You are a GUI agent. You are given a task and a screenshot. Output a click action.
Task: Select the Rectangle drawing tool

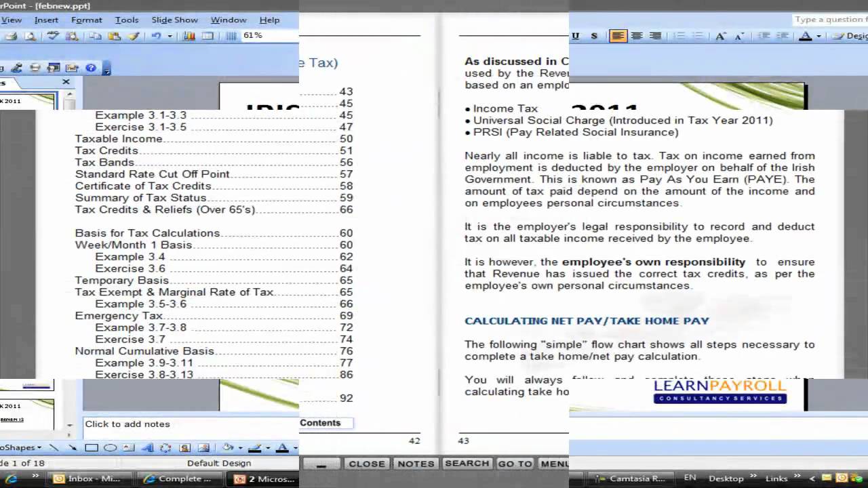[x=92, y=447]
